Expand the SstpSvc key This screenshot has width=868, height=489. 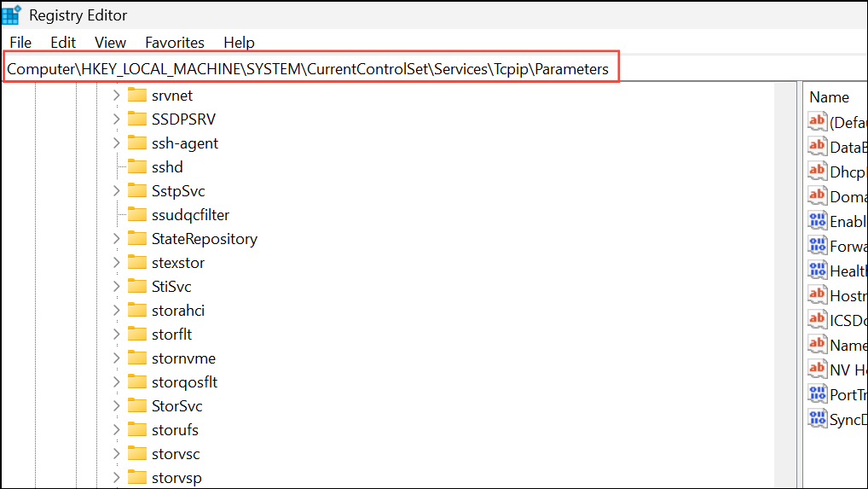coord(116,191)
